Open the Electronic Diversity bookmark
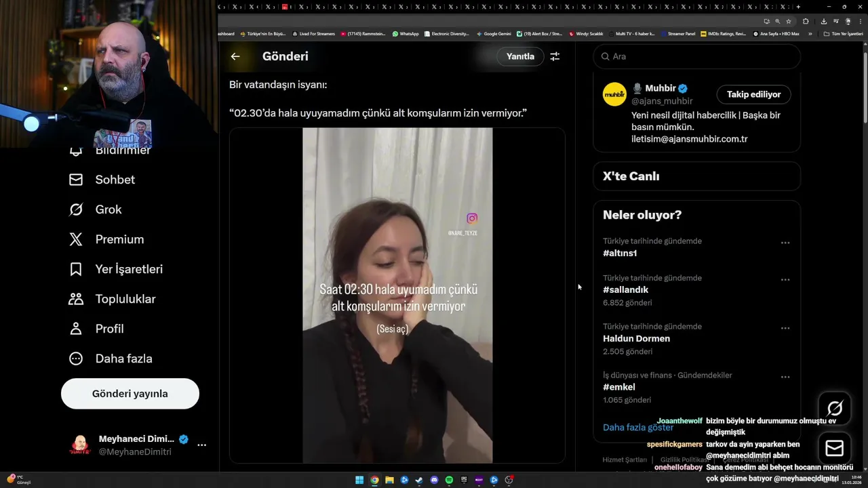The width and height of the screenshot is (868, 488). pyautogui.click(x=446, y=33)
